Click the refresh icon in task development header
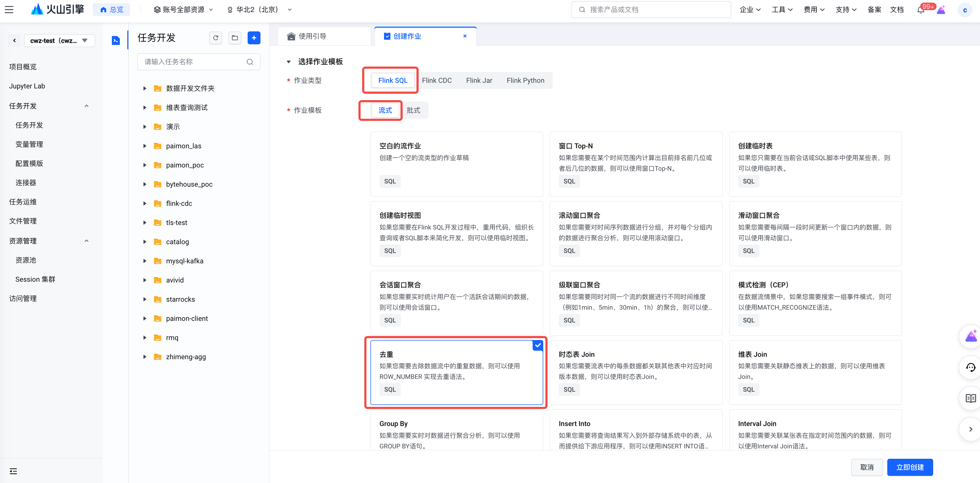The height and width of the screenshot is (483, 980). click(x=216, y=38)
